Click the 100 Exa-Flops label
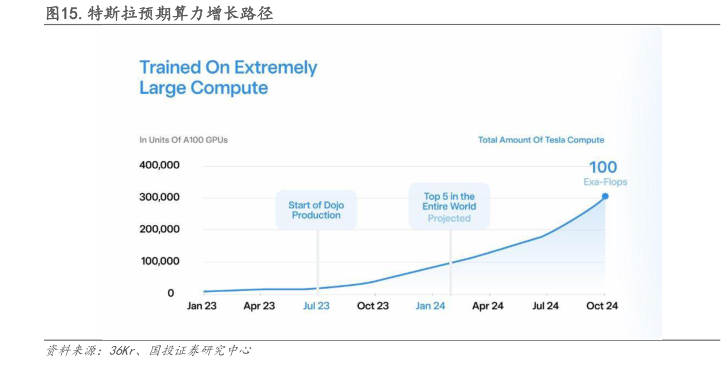The image size is (727, 371). [x=605, y=173]
